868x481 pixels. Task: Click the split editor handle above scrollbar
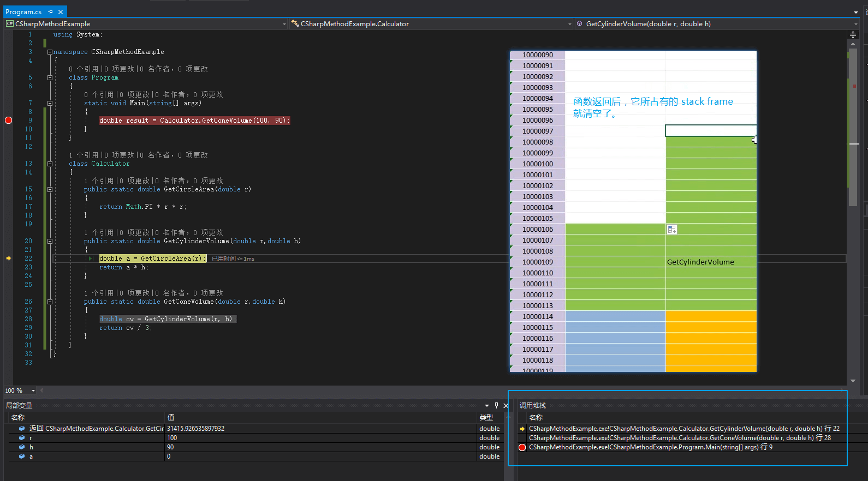[x=853, y=34]
